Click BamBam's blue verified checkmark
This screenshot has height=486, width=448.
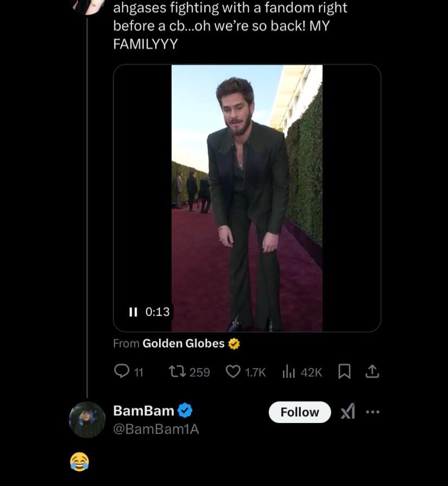(x=185, y=411)
